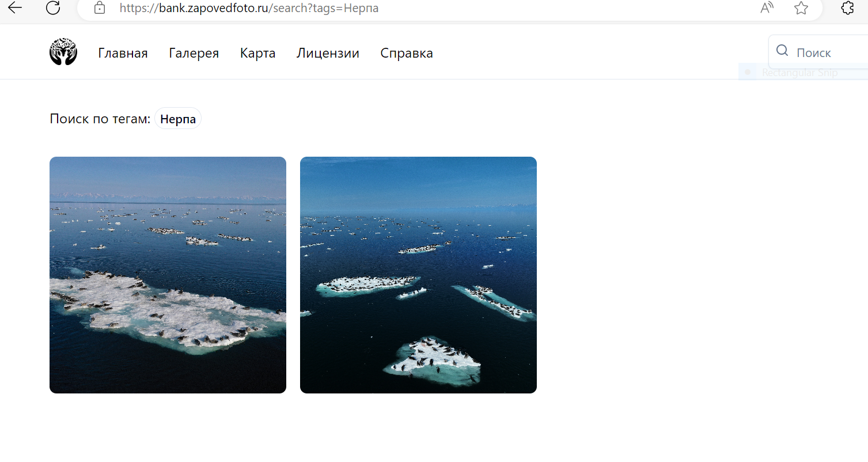Viewport: 868px width, 462px height.
Task: View site info via the lock icon
Action: (x=100, y=8)
